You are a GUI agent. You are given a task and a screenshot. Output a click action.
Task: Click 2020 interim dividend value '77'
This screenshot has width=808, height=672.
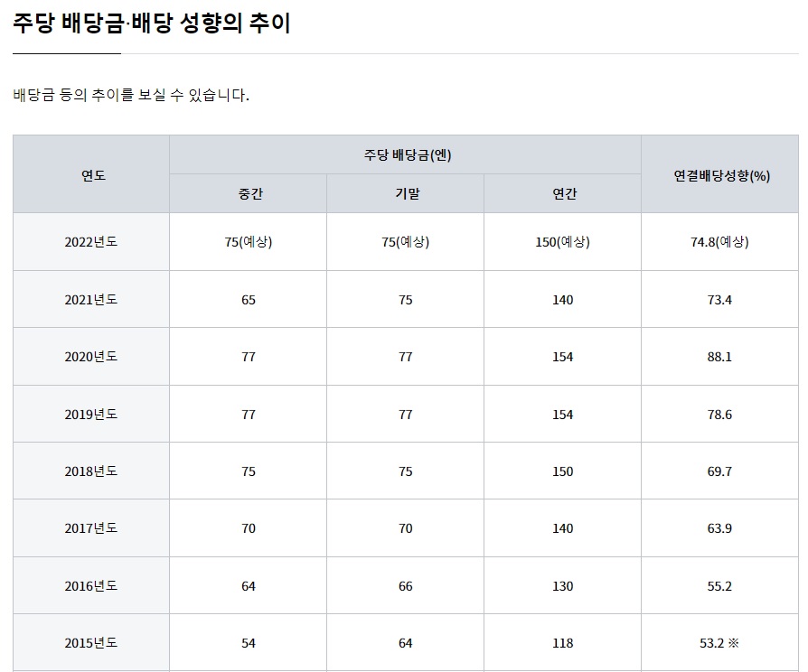pos(249,357)
